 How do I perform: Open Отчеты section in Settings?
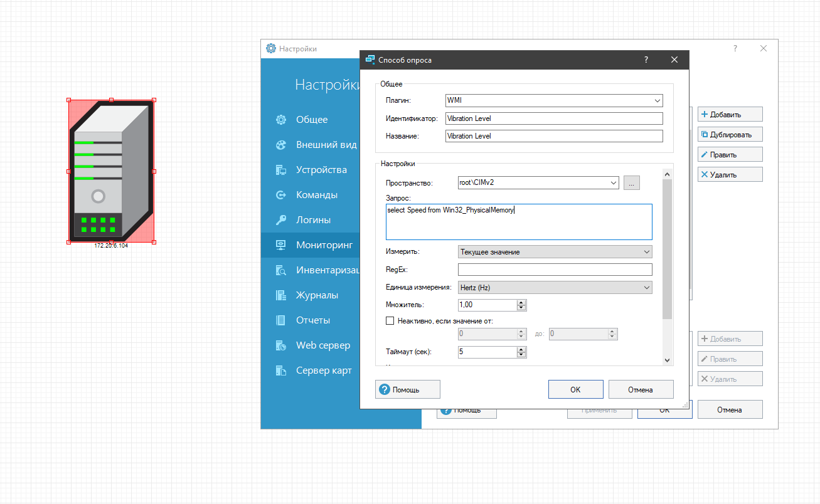tap(313, 320)
